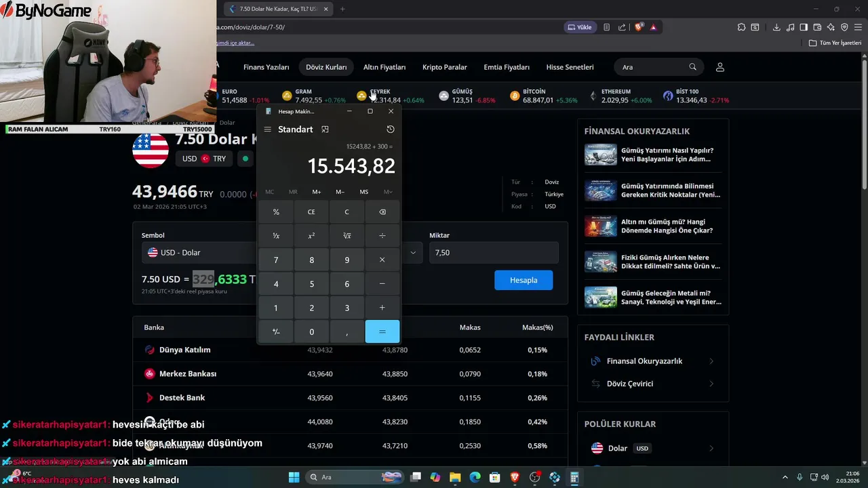This screenshot has height=488, width=868.
Task: Click the calculator plus/minus sign key
Action: (x=276, y=331)
